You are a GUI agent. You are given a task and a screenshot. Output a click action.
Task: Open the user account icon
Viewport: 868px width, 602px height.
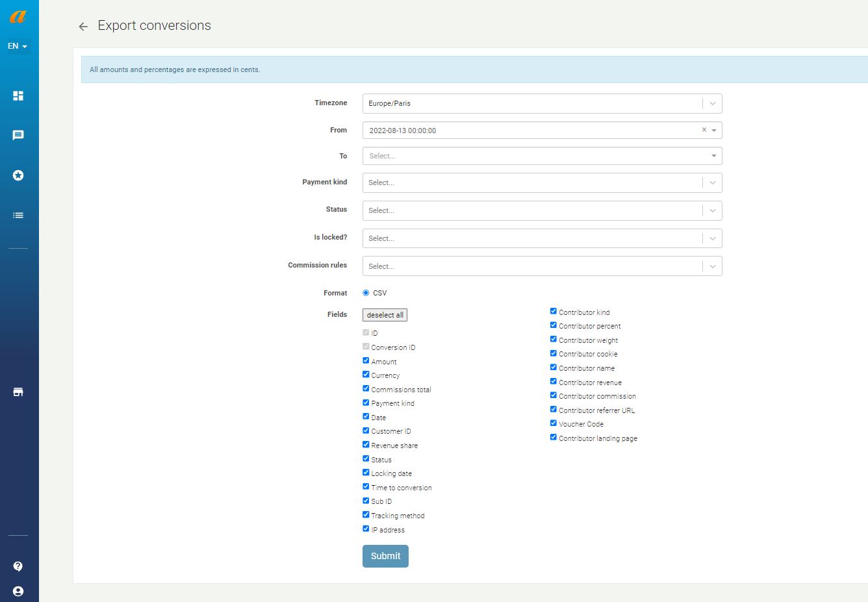(x=18, y=591)
